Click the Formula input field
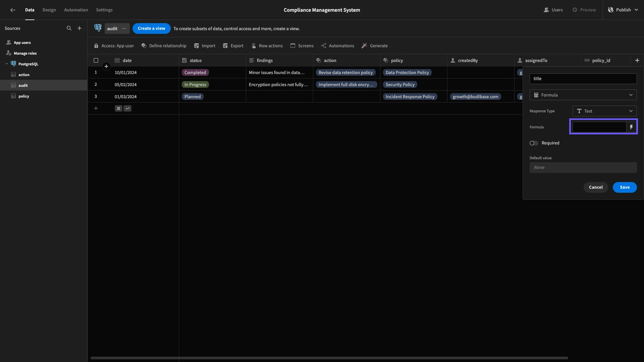This screenshot has height=362, width=644. pyautogui.click(x=599, y=127)
